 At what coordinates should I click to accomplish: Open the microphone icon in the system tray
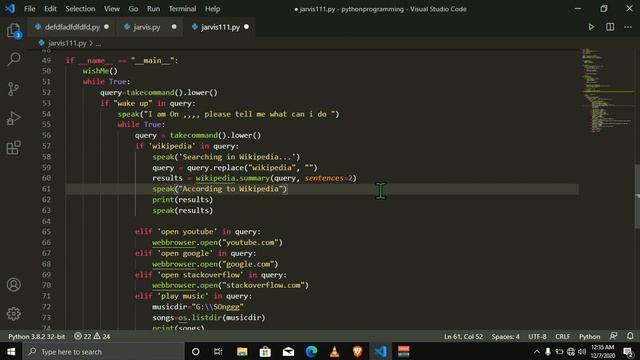[548, 351]
